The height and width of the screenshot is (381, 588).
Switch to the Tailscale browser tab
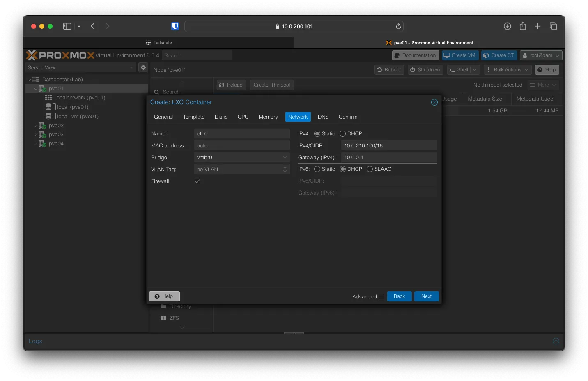158,43
